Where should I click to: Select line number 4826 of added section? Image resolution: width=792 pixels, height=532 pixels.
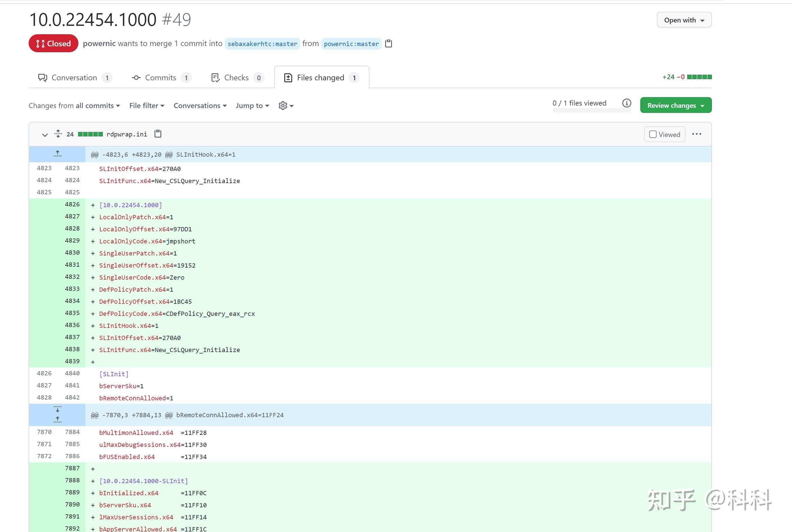click(x=72, y=204)
